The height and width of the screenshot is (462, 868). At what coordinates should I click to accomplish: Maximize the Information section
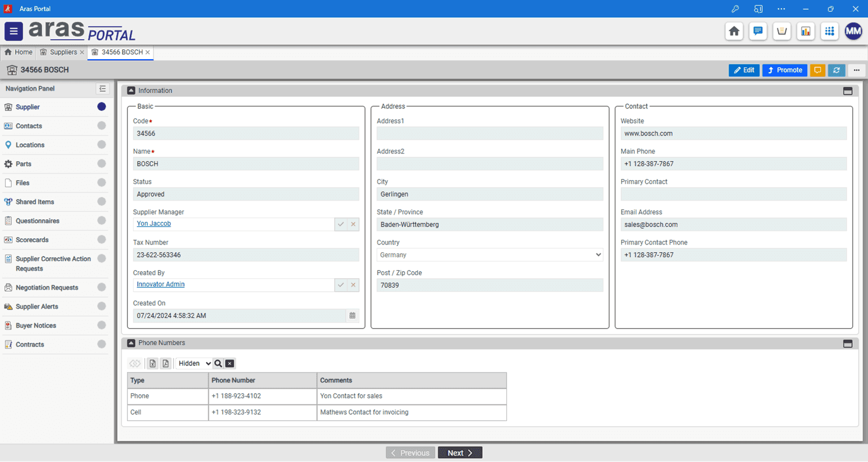(848, 91)
